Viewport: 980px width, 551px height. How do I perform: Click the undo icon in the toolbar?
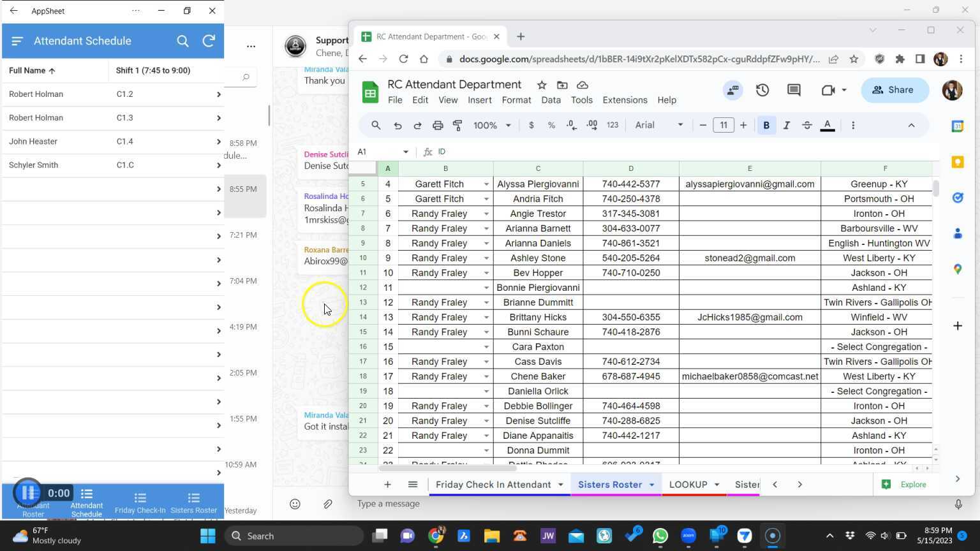397,125
